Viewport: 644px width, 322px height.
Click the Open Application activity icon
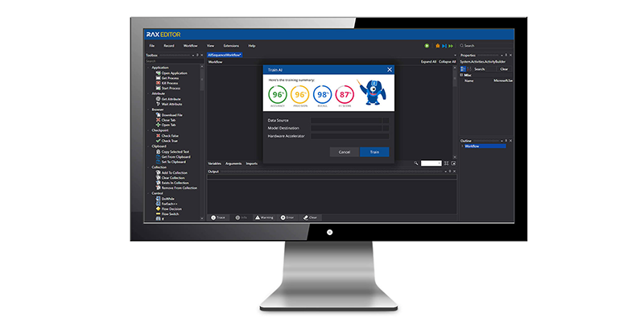158,73
